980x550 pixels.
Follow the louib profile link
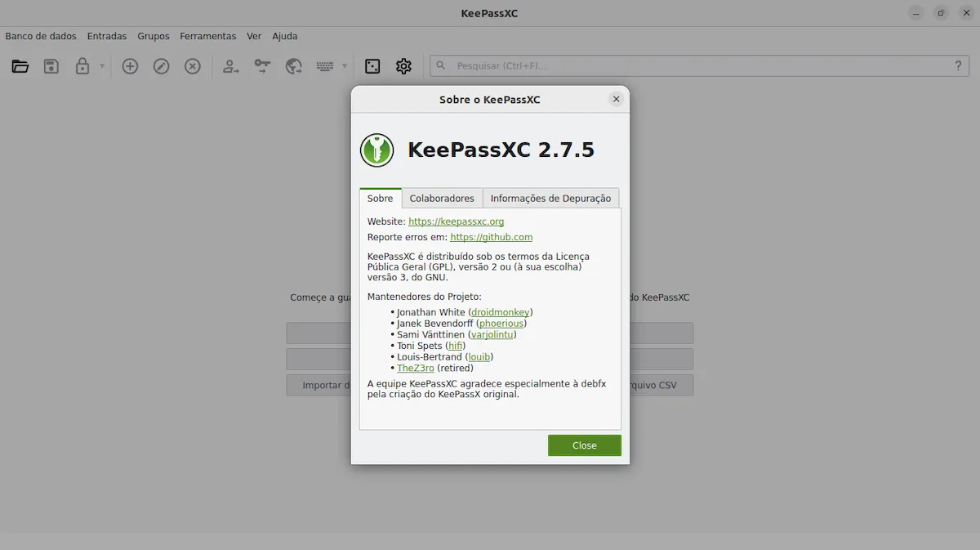click(479, 357)
